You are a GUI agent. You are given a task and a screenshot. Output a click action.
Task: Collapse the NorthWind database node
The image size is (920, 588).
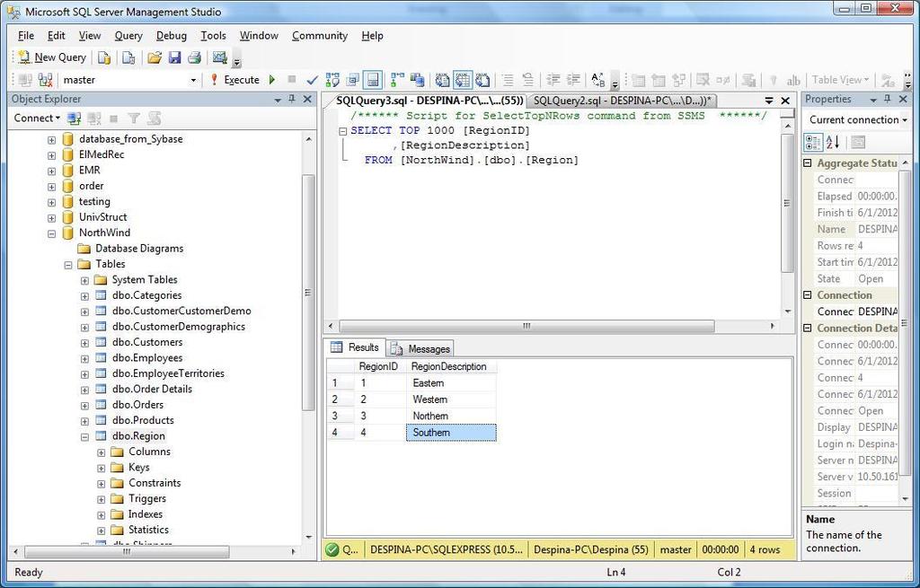[x=51, y=233]
